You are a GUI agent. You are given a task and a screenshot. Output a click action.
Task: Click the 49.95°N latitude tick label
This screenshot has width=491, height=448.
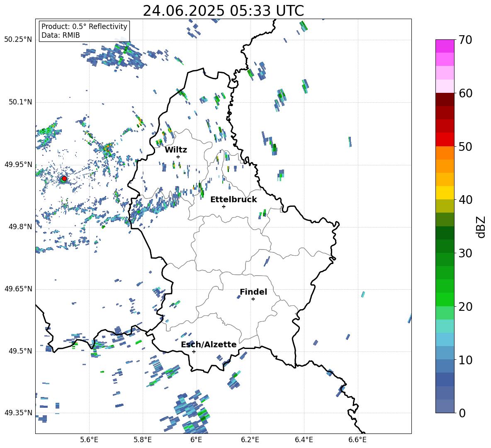pos(18,165)
